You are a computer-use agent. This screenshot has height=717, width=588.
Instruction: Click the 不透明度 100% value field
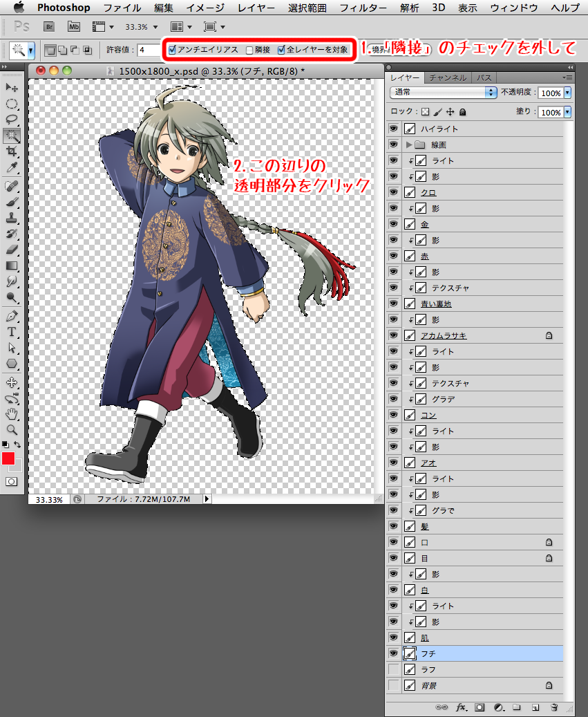point(551,93)
